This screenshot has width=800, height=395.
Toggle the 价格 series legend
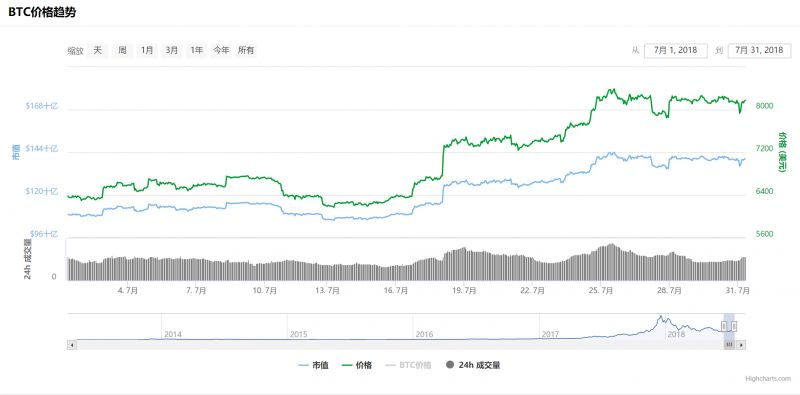click(357, 365)
